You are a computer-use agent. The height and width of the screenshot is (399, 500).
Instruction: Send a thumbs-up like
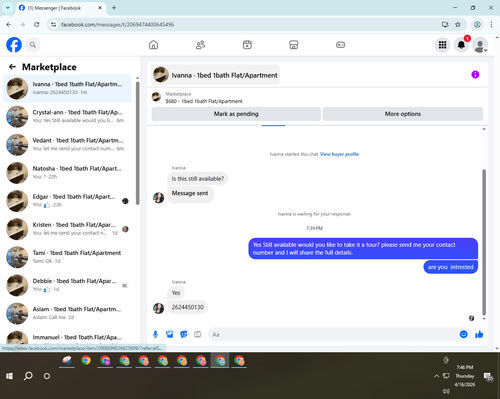(479, 334)
